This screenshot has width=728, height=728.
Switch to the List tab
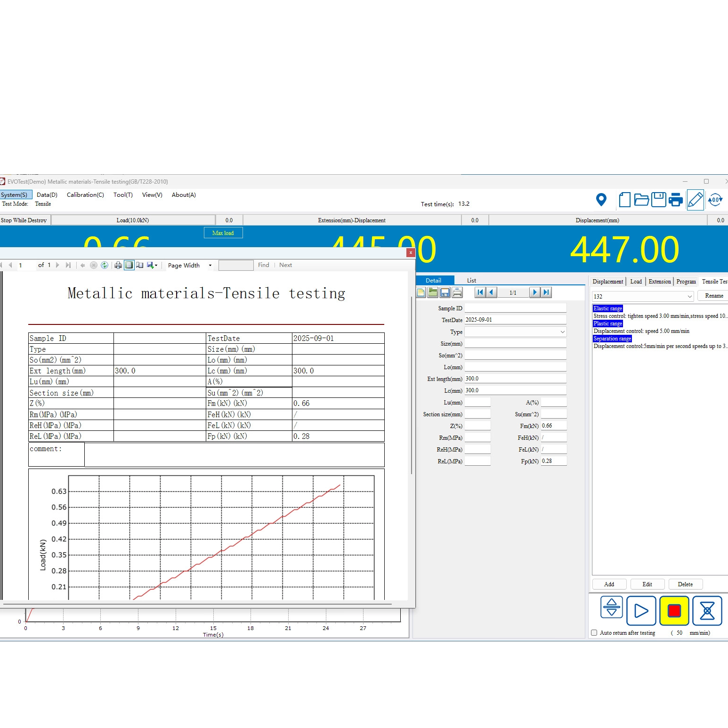tap(471, 281)
